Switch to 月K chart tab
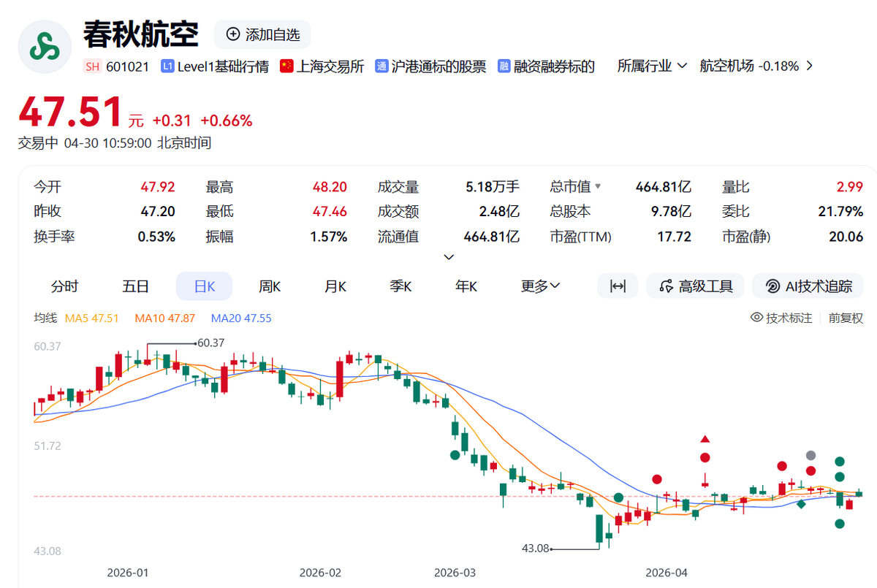 pyautogui.click(x=335, y=286)
